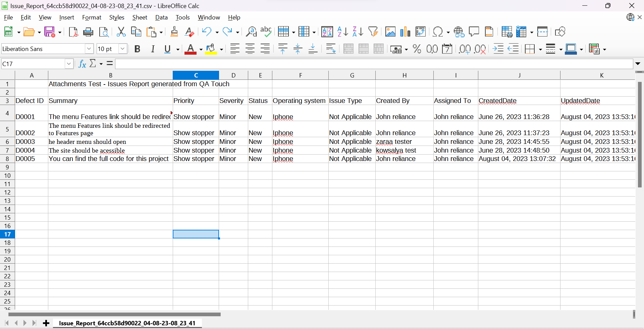Open the Name Box dropdown arrow
Screen dimensions: 644x329
pos(69,64)
